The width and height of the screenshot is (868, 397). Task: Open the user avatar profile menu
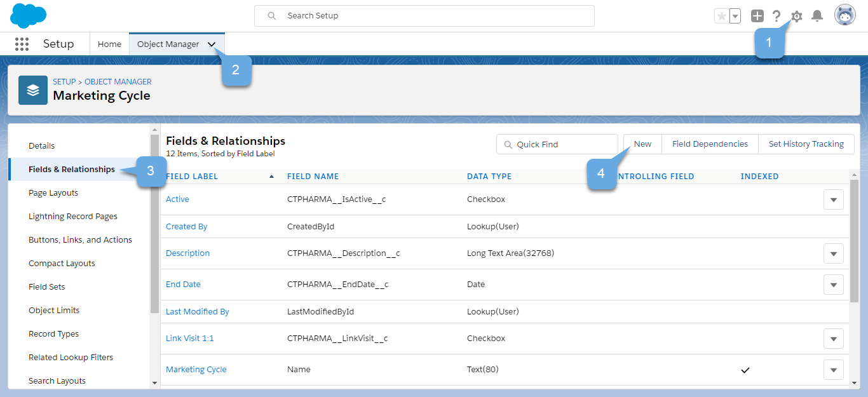click(x=844, y=16)
